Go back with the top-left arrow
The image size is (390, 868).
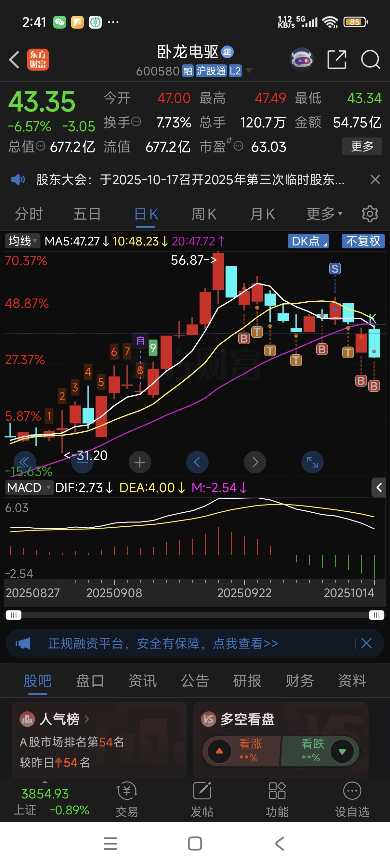click(x=14, y=60)
